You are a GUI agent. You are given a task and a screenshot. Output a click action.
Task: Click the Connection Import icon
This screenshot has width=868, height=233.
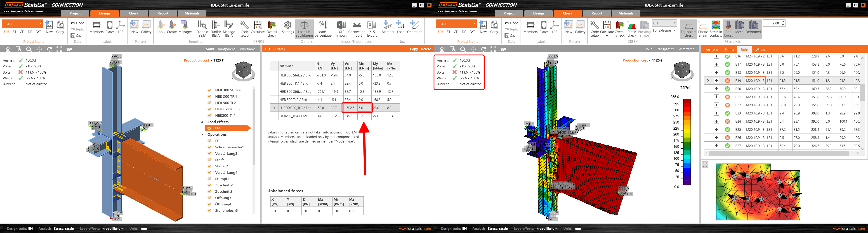[356, 28]
